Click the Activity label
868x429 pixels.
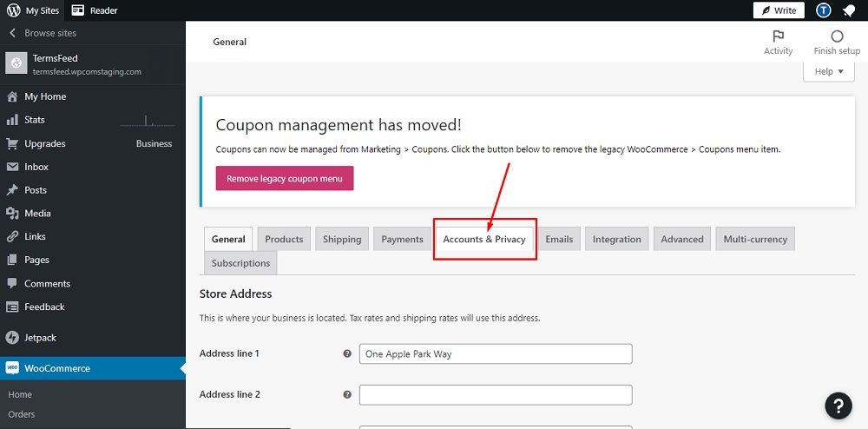click(779, 51)
